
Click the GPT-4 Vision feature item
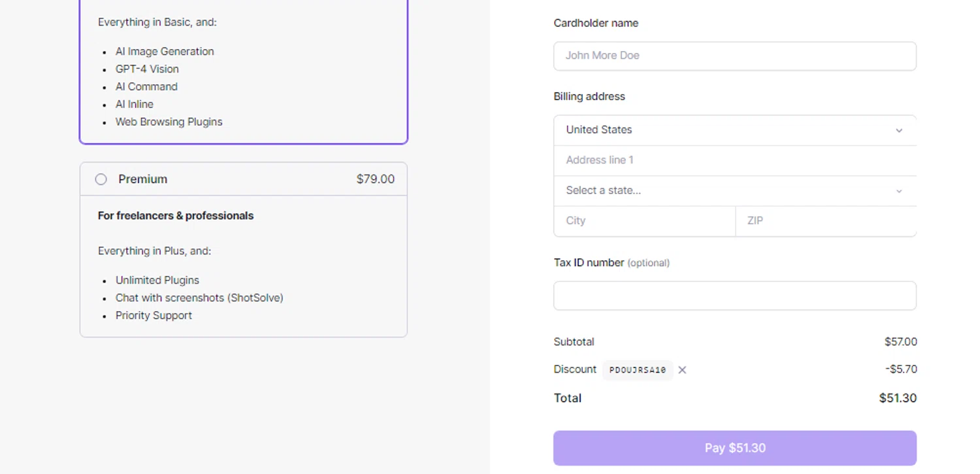[x=147, y=69]
